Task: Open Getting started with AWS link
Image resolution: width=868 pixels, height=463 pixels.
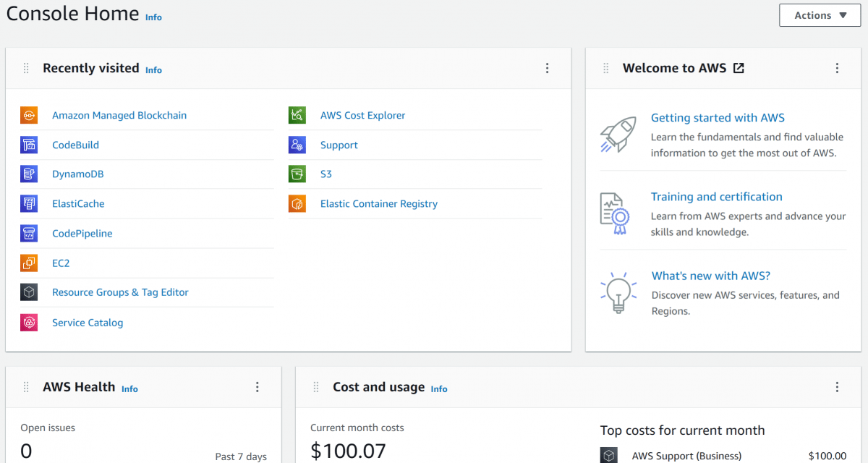Action: tap(718, 118)
